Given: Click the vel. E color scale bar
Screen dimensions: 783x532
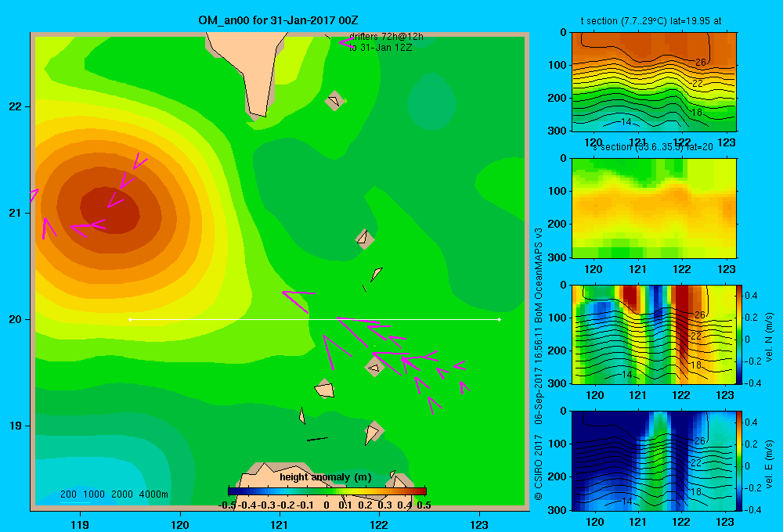Looking at the screenshot, I should pos(739,460).
